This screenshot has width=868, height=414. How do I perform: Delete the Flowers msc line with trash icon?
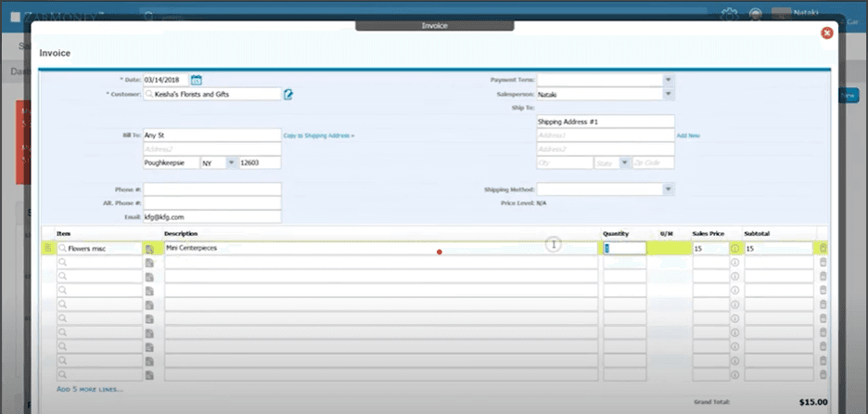(x=823, y=249)
